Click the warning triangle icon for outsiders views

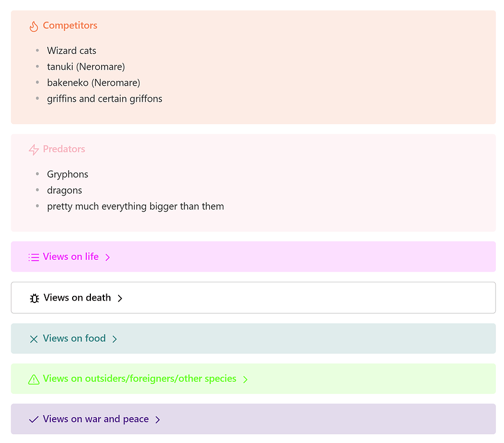click(34, 379)
